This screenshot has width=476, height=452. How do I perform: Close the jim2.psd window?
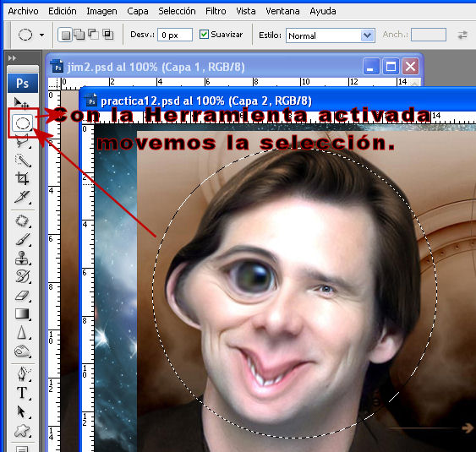(410, 66)
